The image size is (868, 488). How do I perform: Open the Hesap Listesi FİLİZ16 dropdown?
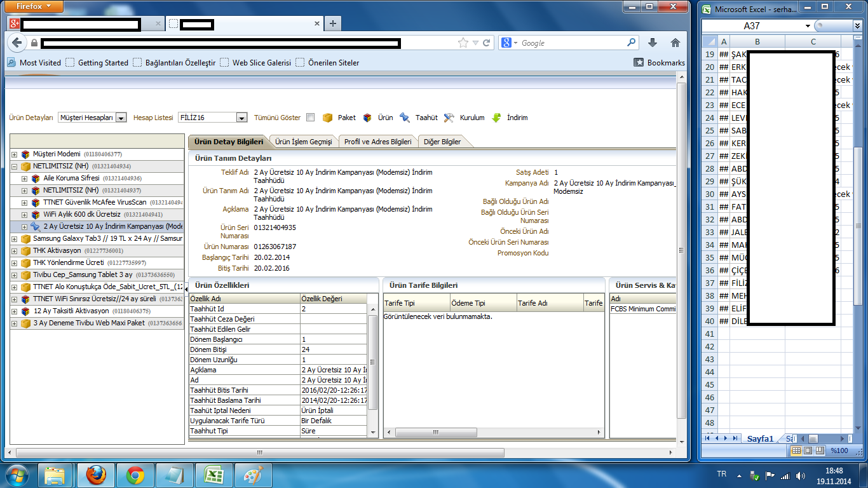click(241, 118)
